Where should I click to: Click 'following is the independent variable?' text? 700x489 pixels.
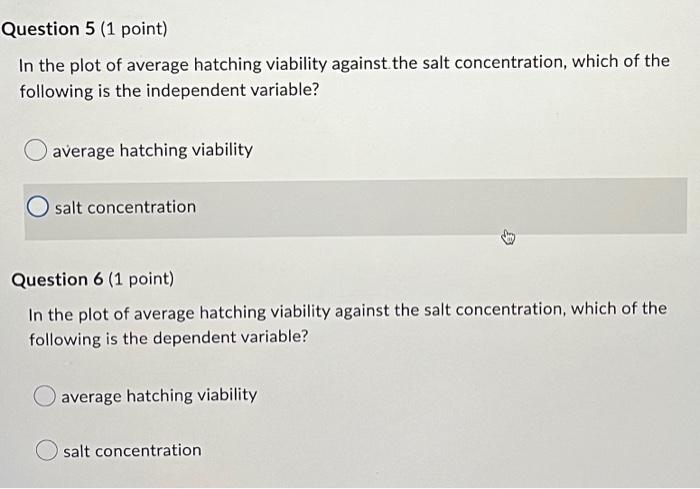169,91
